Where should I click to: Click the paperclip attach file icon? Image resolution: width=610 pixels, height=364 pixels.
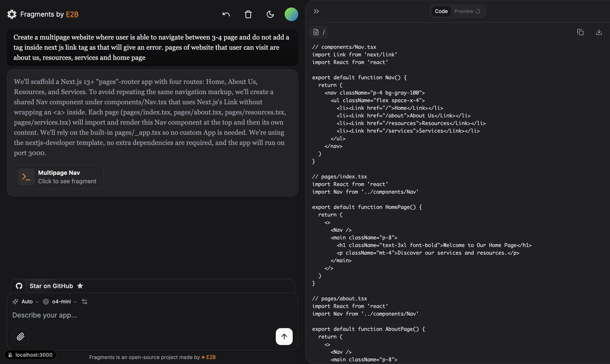20,336
